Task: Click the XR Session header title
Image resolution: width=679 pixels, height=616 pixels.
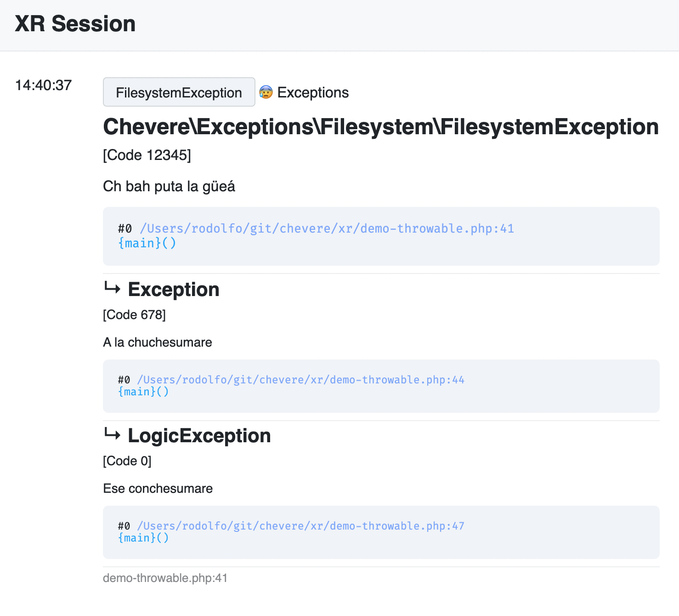Action: pyautogui.click(x=75, y=24)
